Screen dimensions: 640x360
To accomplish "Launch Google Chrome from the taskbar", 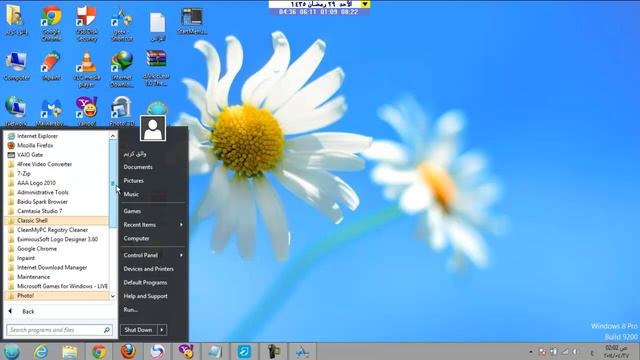I will [99, 351].
